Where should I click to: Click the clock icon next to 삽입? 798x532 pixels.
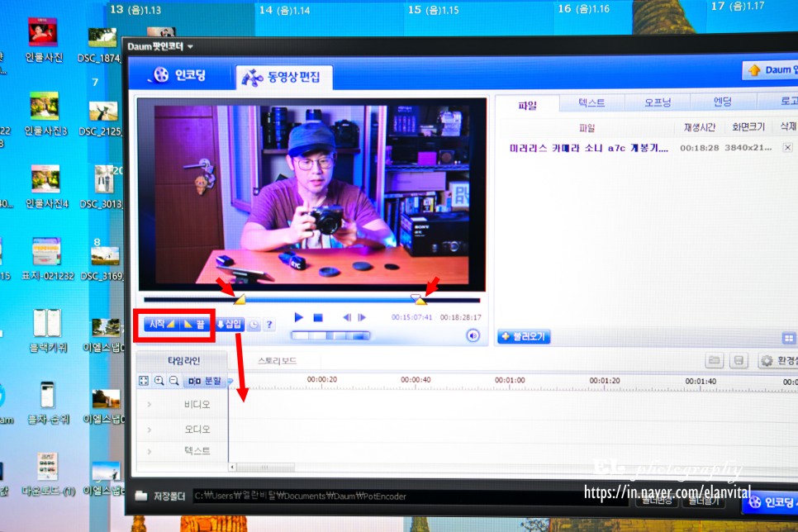tap(254, 325)
